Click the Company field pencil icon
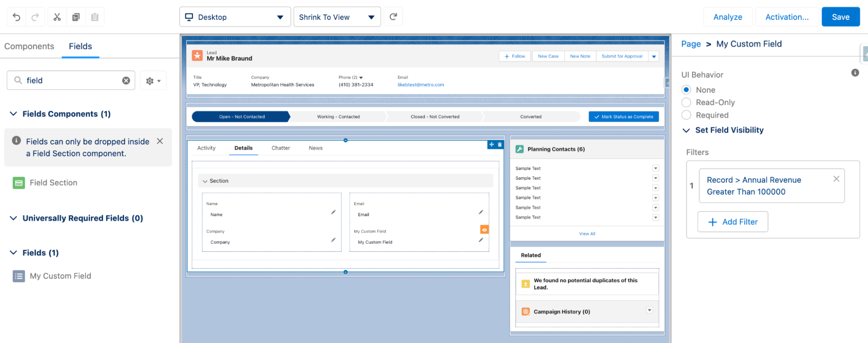The height and width of the screenshot is (343, 868). pyautogui.click(x=333, y=240)
